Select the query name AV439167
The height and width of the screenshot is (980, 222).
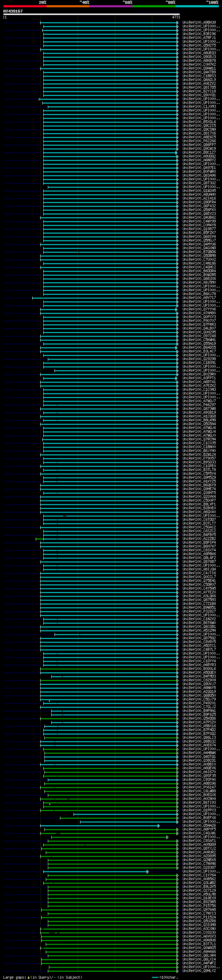click(x=13, y=11)
